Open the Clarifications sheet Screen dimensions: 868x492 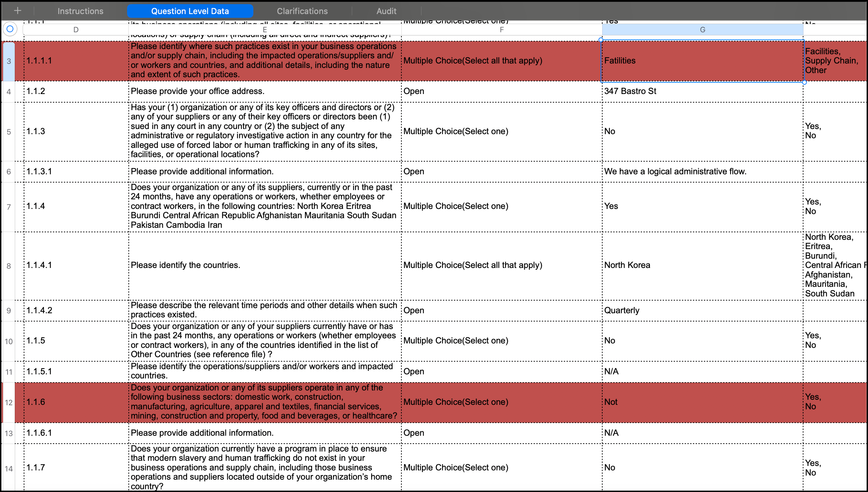click(x=302, y=11)
